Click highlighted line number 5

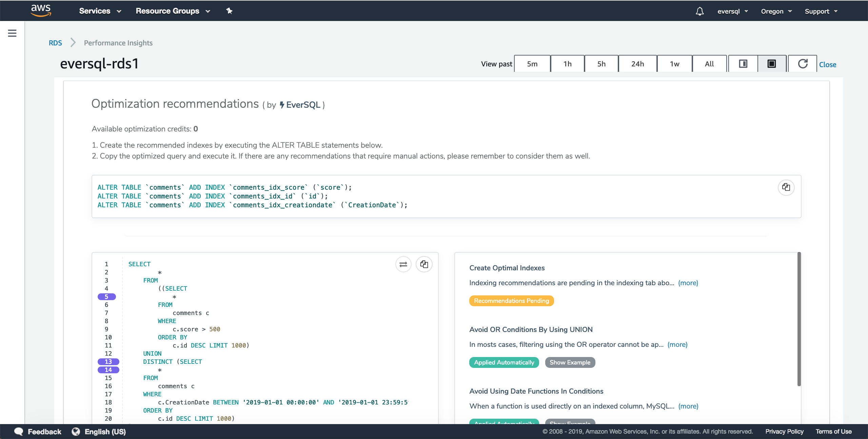106,297
